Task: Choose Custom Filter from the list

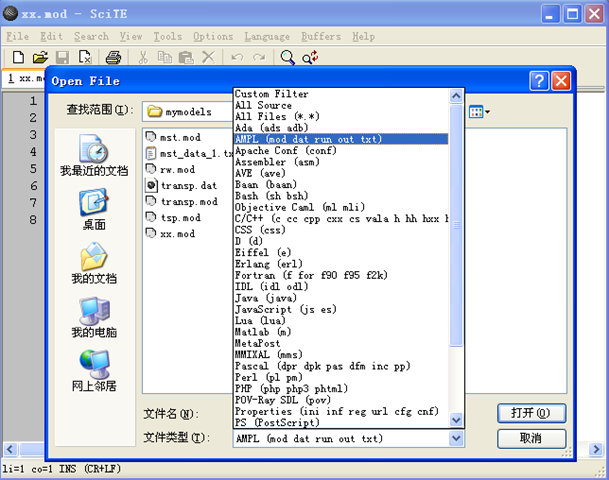Action: coord(341,94)
